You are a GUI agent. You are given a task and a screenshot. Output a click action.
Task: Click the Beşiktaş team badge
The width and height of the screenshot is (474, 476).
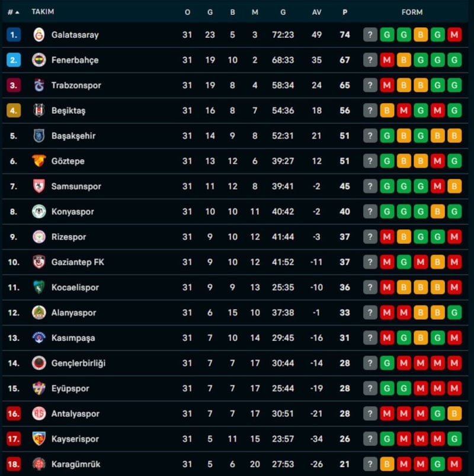coord(39,111)
